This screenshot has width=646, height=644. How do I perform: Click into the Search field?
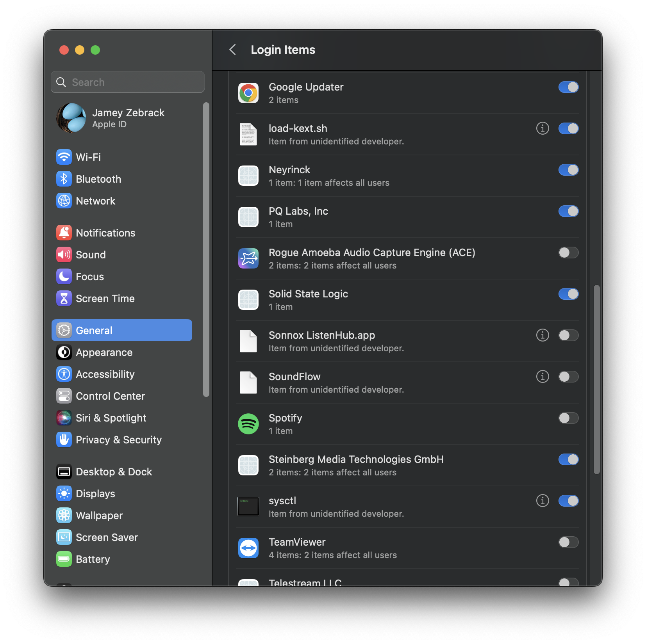(128, 82)
